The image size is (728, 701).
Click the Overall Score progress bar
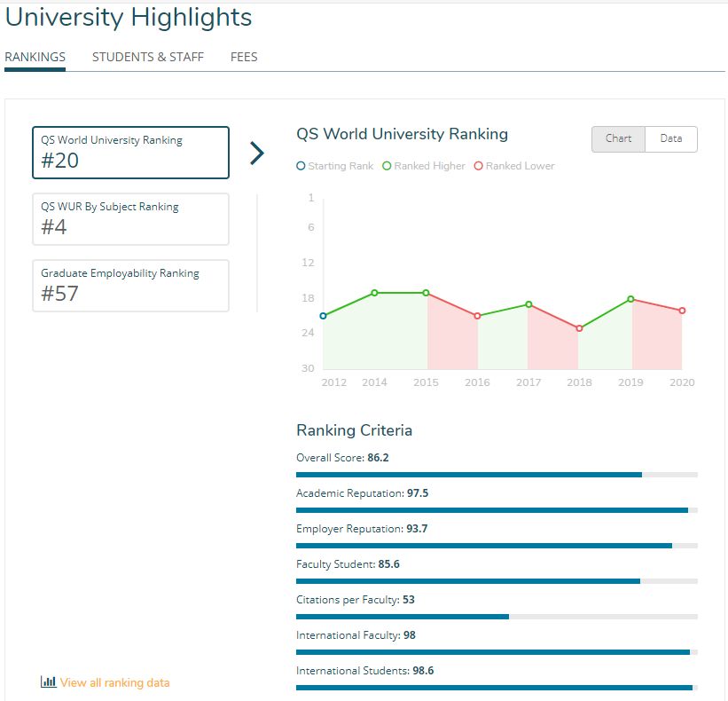point(497,475)
